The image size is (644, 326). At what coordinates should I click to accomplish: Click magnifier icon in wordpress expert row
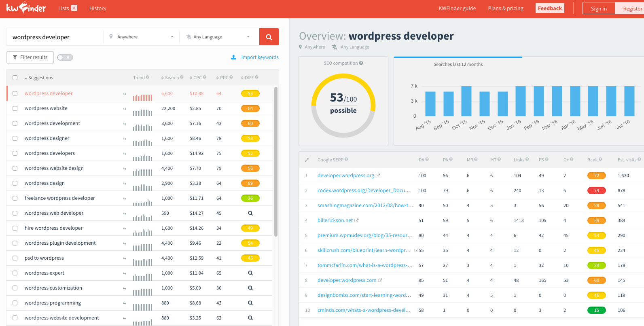(x=250, y=273)
